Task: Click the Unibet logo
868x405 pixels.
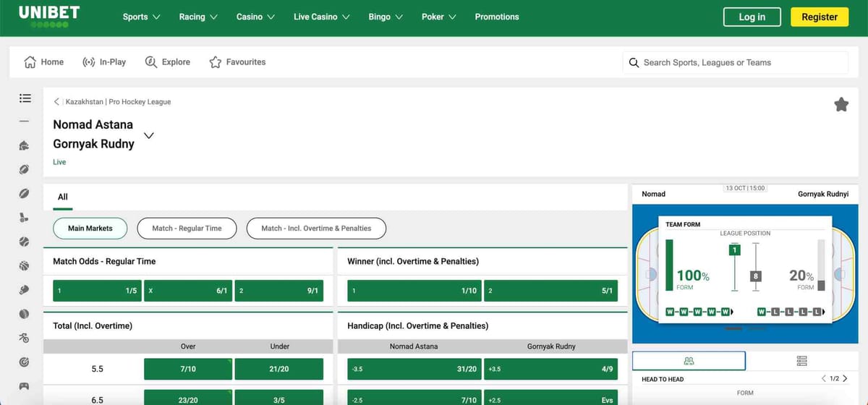Action: (x=49, y=17)
